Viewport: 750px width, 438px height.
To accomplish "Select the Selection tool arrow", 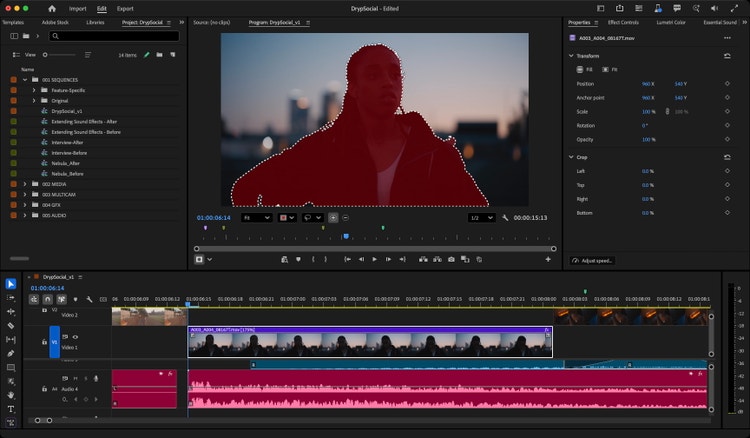I will click(x=11, y=284).
